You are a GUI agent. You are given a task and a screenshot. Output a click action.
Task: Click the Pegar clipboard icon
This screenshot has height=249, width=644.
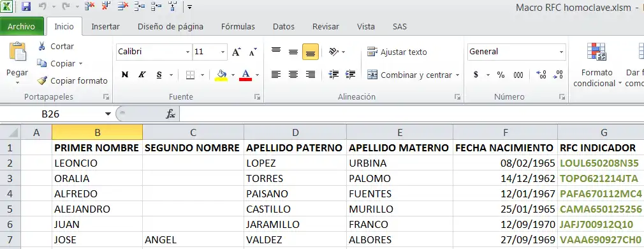tap(17, 52)
